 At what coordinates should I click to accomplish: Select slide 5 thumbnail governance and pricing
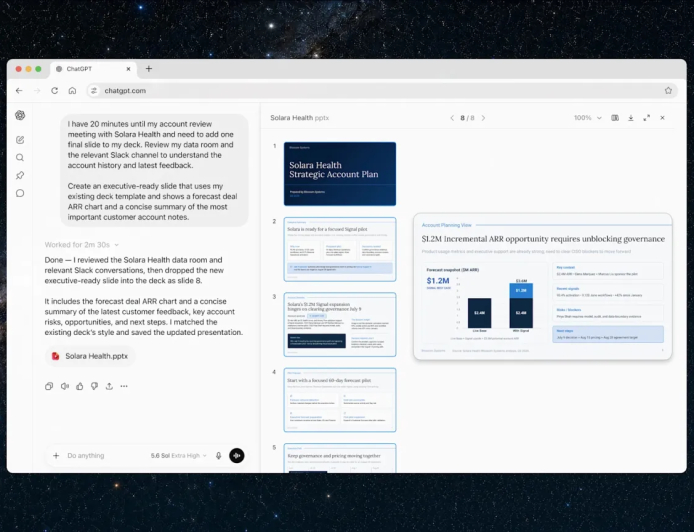click(x=340, y=458)
